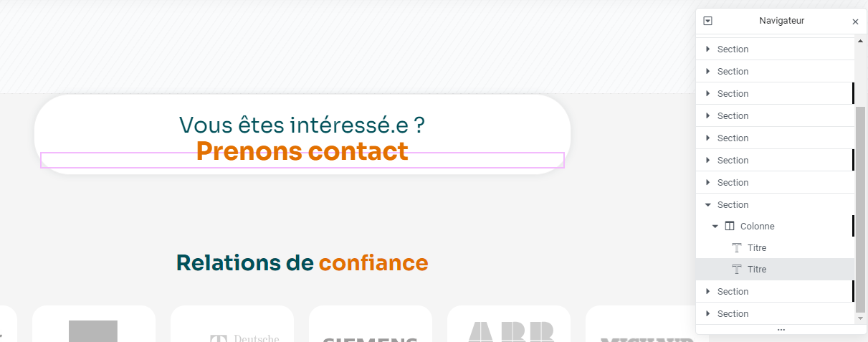868x342 pixels.
Task: Collapse the expanded Section arrow
Action: [x=708, y=204]
